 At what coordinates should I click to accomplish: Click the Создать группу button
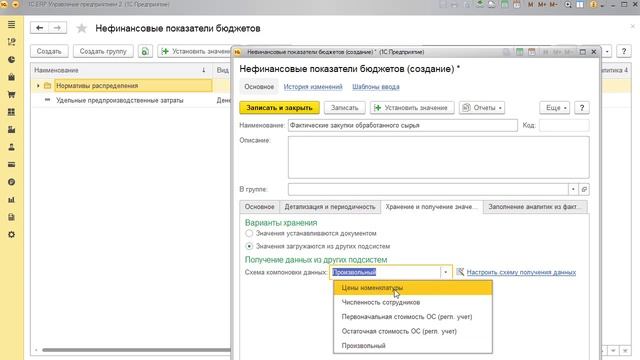103,51
